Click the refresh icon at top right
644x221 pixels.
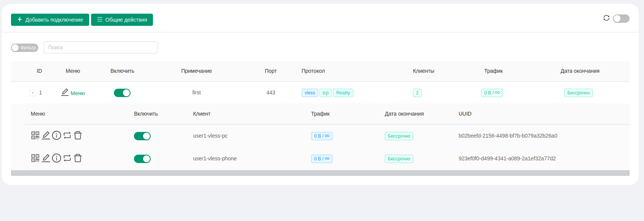tap(606, 18)
